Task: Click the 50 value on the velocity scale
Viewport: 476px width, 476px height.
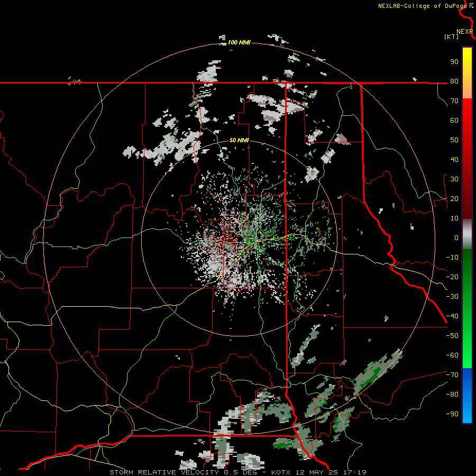Action: point(454,140)
